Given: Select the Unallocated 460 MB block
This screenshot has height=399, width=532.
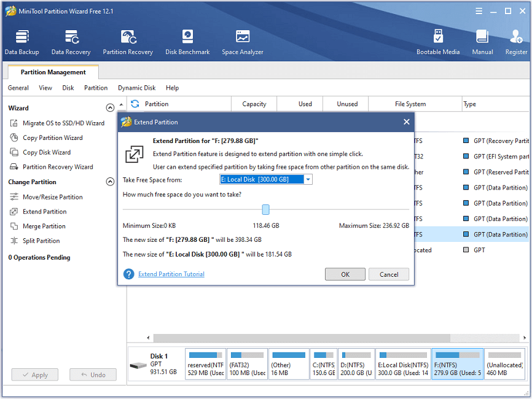Looking at the screenshot, I should [x=504, y=364].
